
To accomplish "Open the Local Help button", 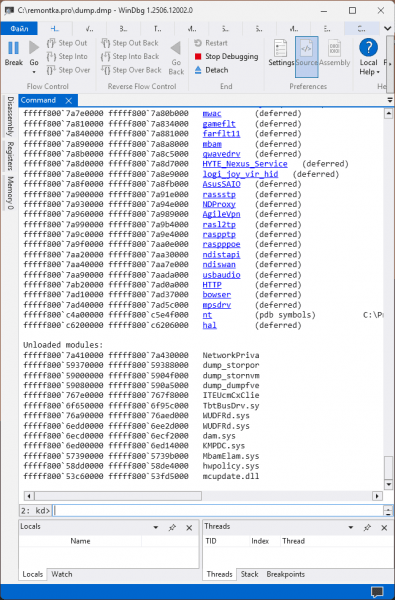I will click(x=369, y=57).
